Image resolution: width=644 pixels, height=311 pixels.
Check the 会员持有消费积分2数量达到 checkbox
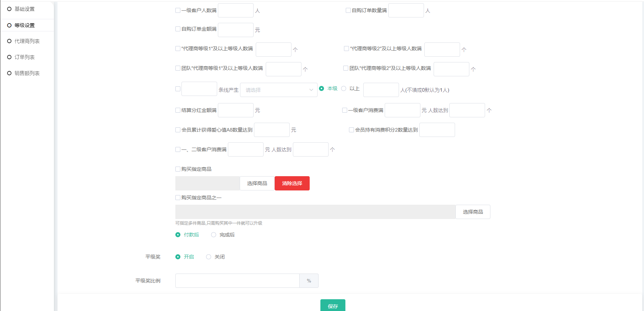pos(351,130)
